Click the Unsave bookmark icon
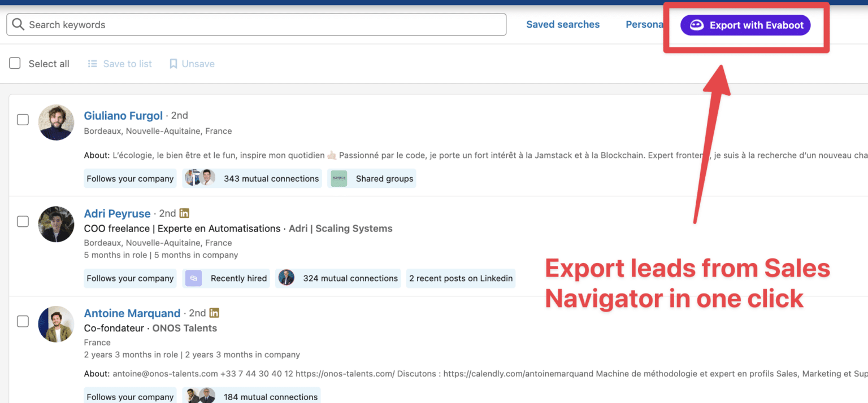The image size is (868, 403). pos(173,64)
